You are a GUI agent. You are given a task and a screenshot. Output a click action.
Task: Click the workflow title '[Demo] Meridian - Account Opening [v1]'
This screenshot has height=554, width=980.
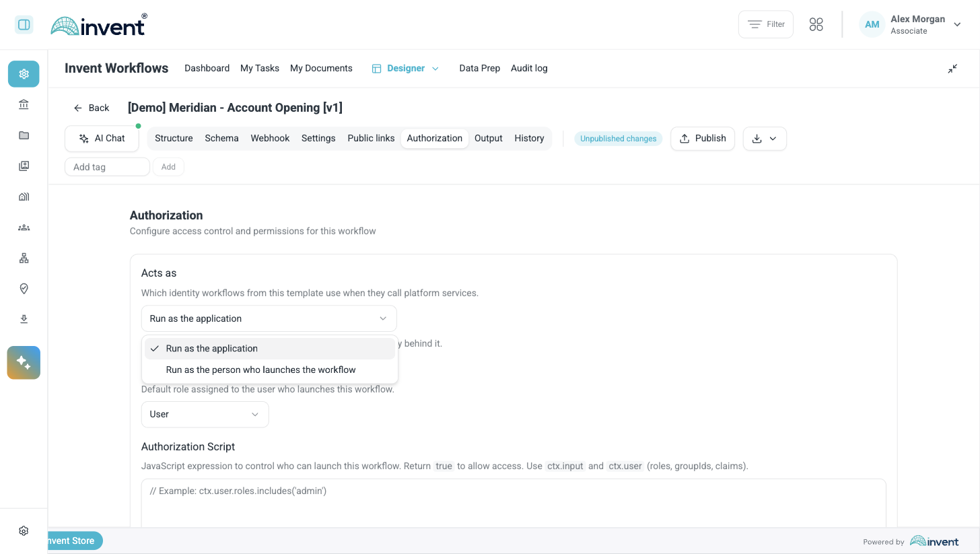point(235,108)
